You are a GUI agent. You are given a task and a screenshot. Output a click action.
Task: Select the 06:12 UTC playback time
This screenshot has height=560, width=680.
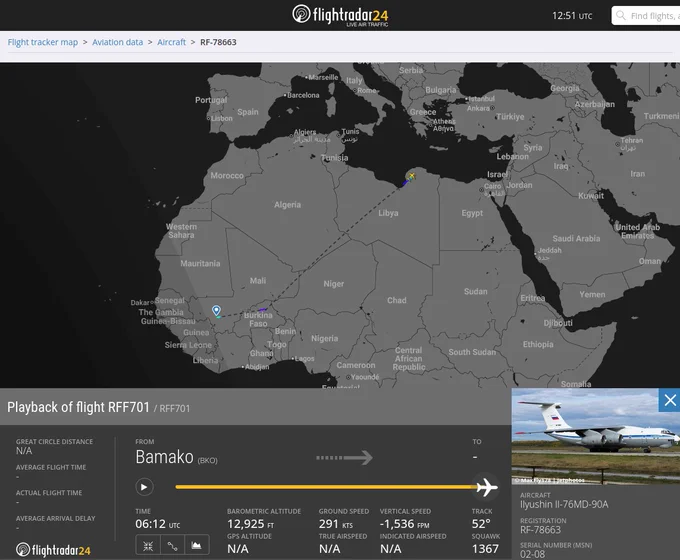click(x=157, y=524)
